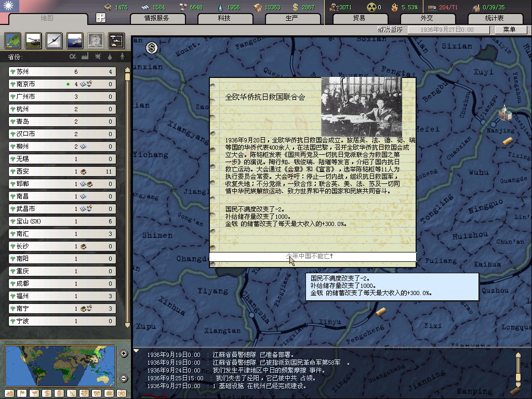532x399 pixels.
Task: Sort provinces by the manpower figure icon
Action: pyautogui.click(x=122, y=56)
